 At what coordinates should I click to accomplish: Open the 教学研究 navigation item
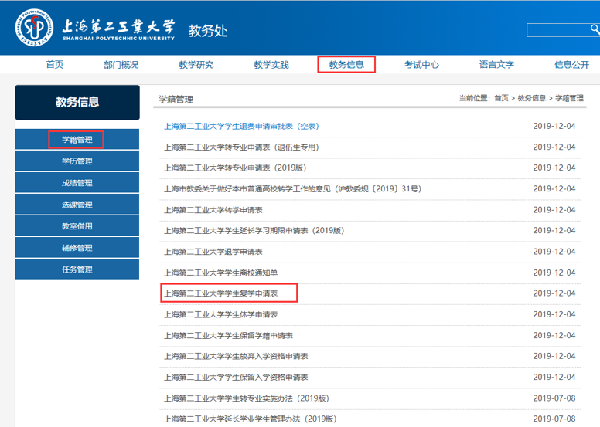click(196, 65)
